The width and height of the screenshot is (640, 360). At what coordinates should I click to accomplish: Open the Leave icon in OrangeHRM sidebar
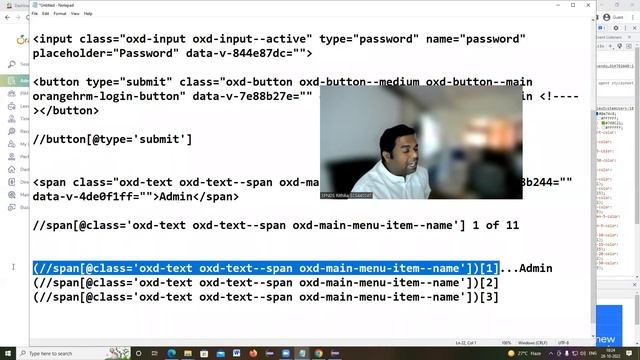pos(12,106)
